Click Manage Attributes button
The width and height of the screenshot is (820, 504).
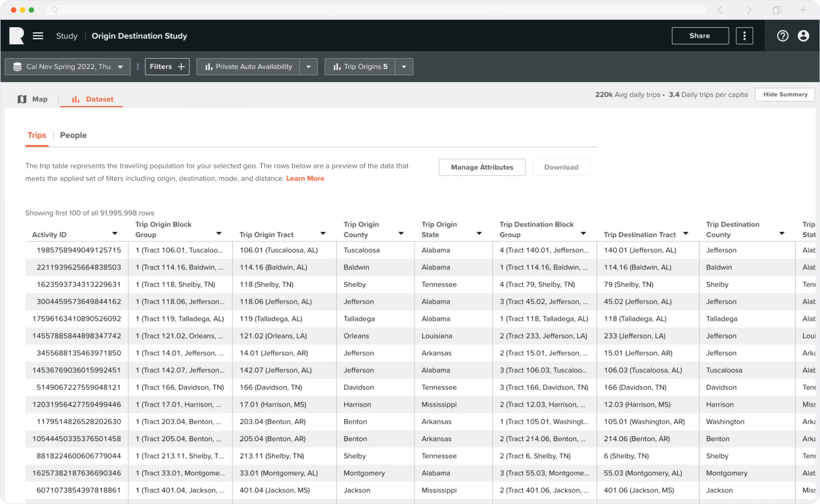(x=482, y=167)
